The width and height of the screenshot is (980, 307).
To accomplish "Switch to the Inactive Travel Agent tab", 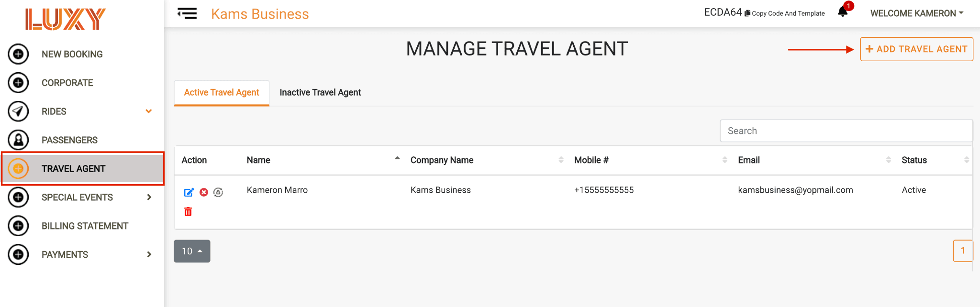I will click(x=320, y=92).
